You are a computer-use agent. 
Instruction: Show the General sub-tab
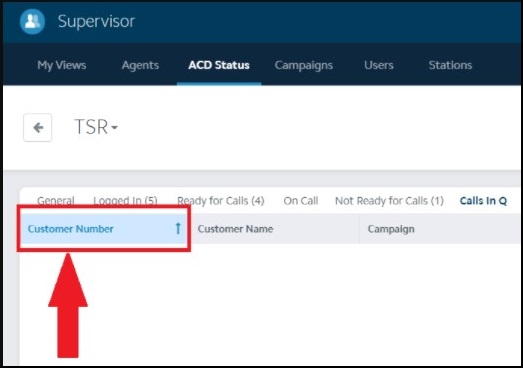56,201
